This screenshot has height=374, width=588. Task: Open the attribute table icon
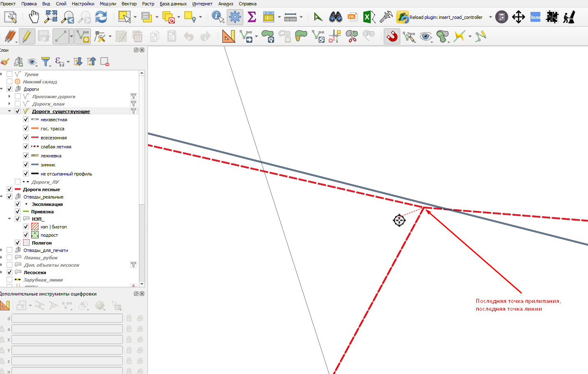[269, 17]
